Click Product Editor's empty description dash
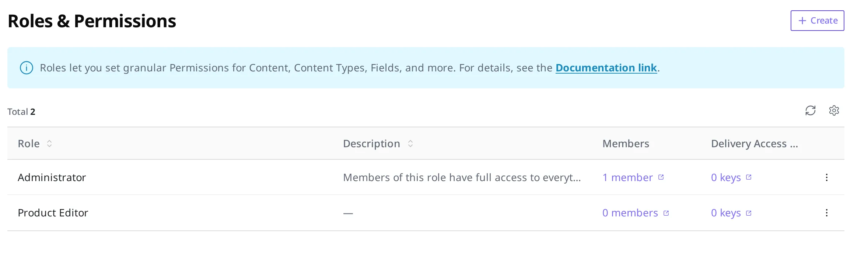 click(348, 213)
